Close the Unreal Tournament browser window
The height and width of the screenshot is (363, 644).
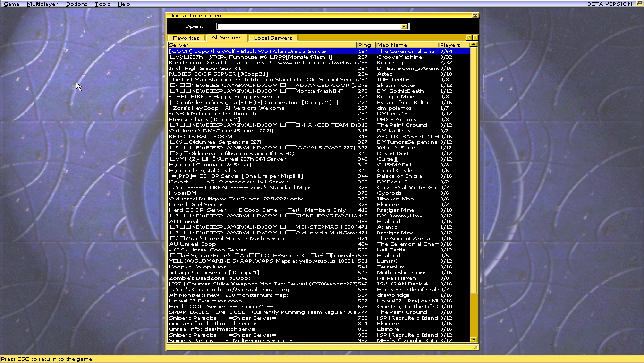coord(475,16)
